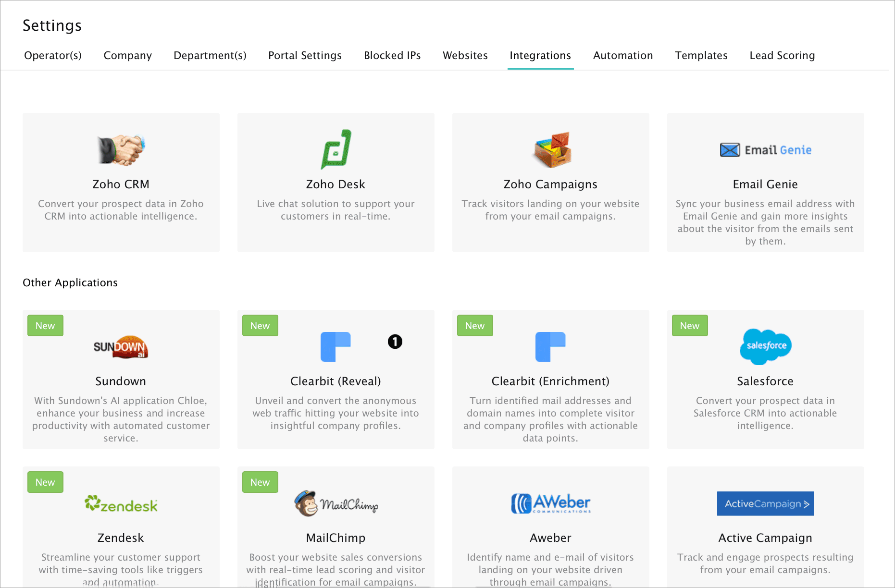This screenshot has width=895, height=588.
Task: Switch to the Company tab
Action: (x=128, y=55)
